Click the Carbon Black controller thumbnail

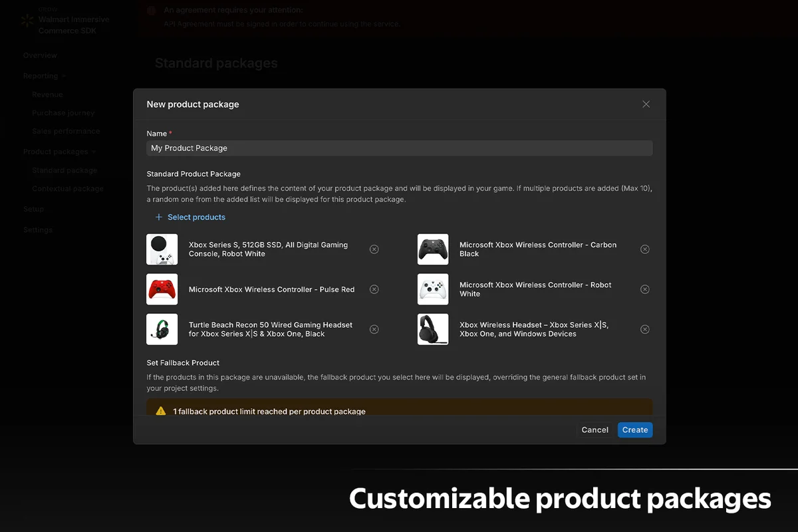coord(433,249)
